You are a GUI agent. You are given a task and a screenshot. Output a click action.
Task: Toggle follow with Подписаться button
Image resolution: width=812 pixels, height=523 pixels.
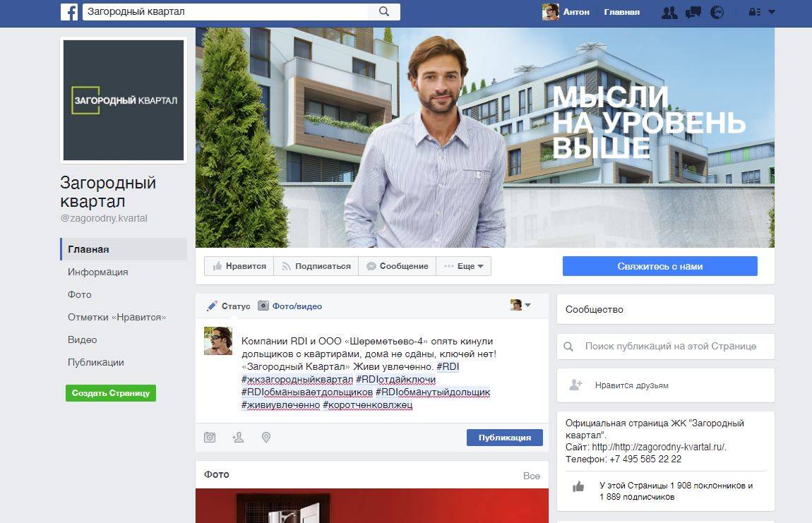pyautogui.click(x=316, y=266)
